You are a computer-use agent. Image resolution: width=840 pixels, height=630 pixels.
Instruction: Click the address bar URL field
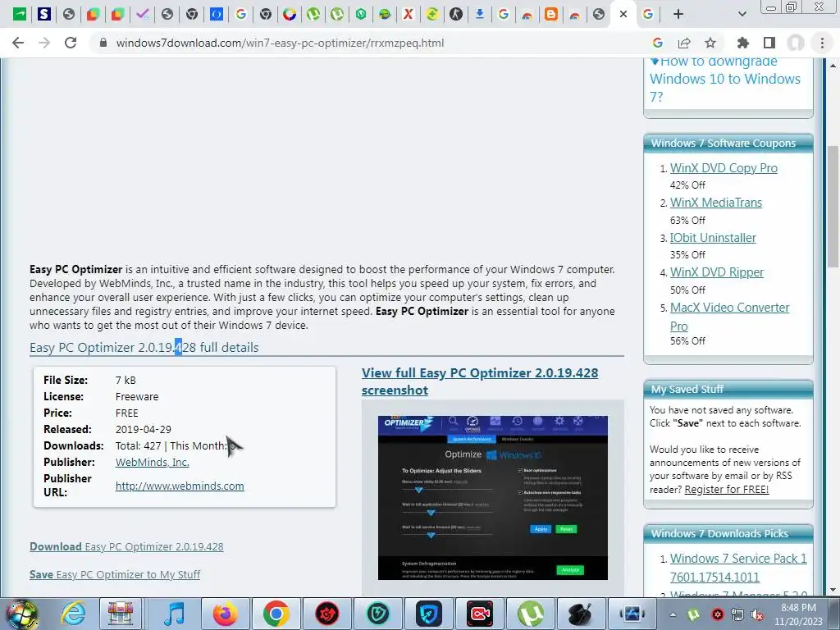pyautogui.click(x=370, y=43)
